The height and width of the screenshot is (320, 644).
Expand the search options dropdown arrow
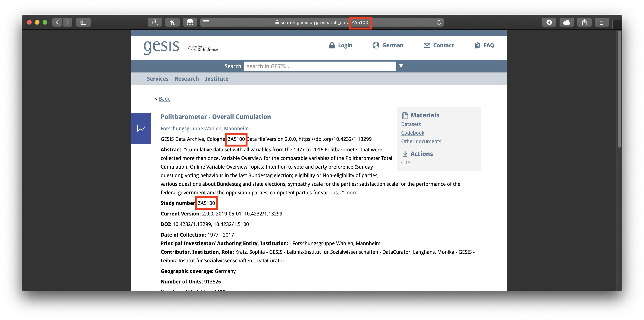[x=401, y=66]
